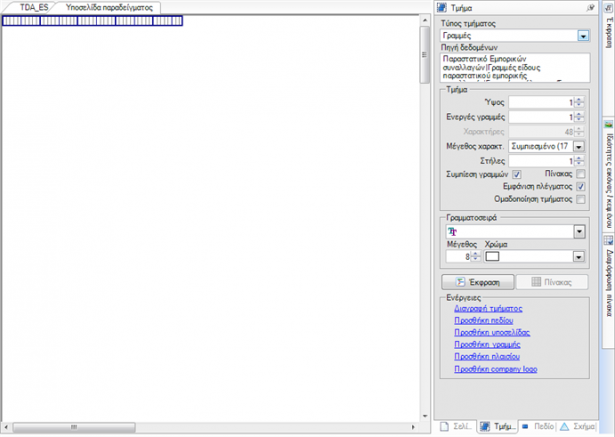Click the Τμήμα panel header icon

tap(442, 7)
